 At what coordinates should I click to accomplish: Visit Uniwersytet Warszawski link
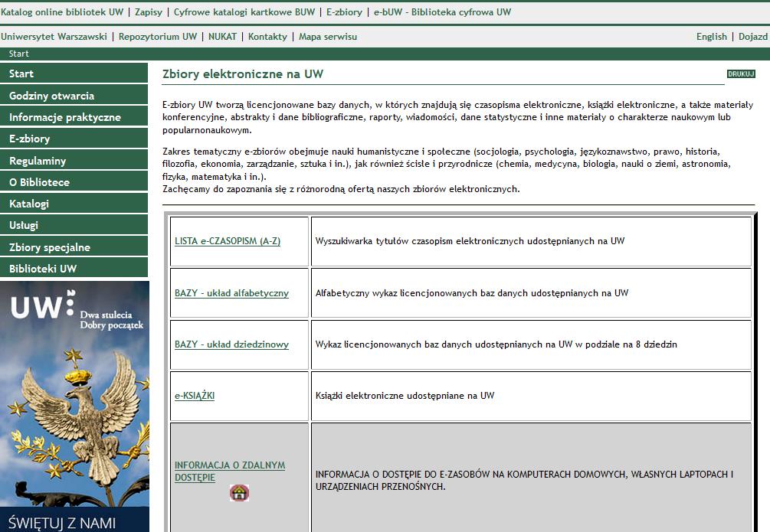[54, 37]
